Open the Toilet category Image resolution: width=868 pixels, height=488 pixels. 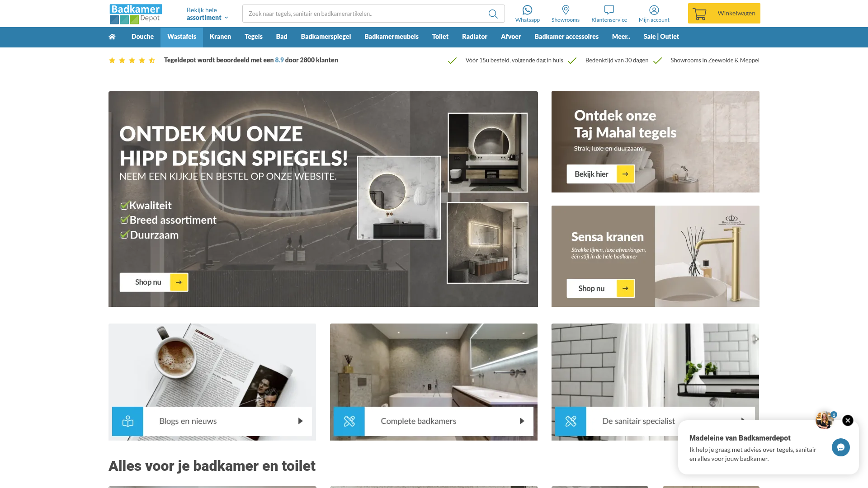tap(440, 37)
